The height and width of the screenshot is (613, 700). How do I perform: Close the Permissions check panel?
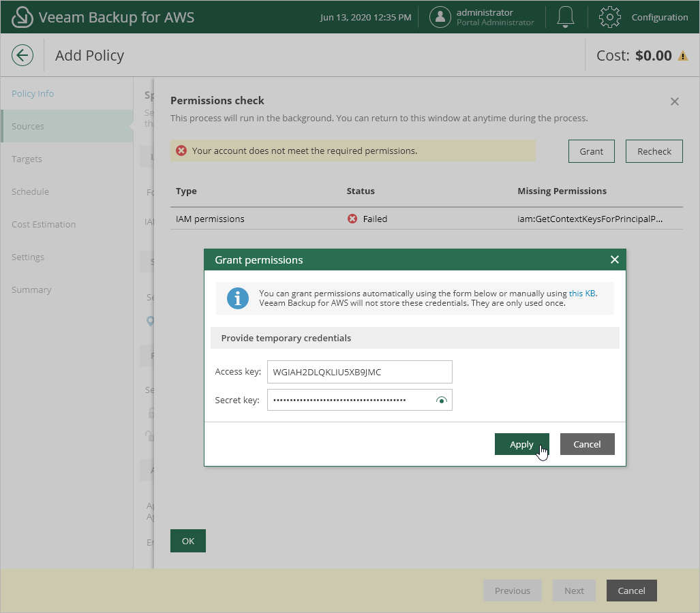pyautogui.click(x=675, y=101)
